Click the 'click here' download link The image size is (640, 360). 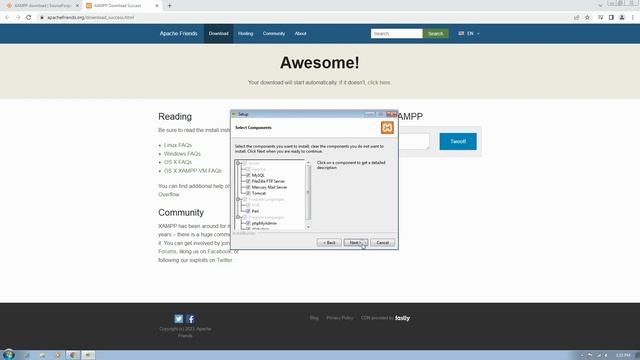point(379,82)
